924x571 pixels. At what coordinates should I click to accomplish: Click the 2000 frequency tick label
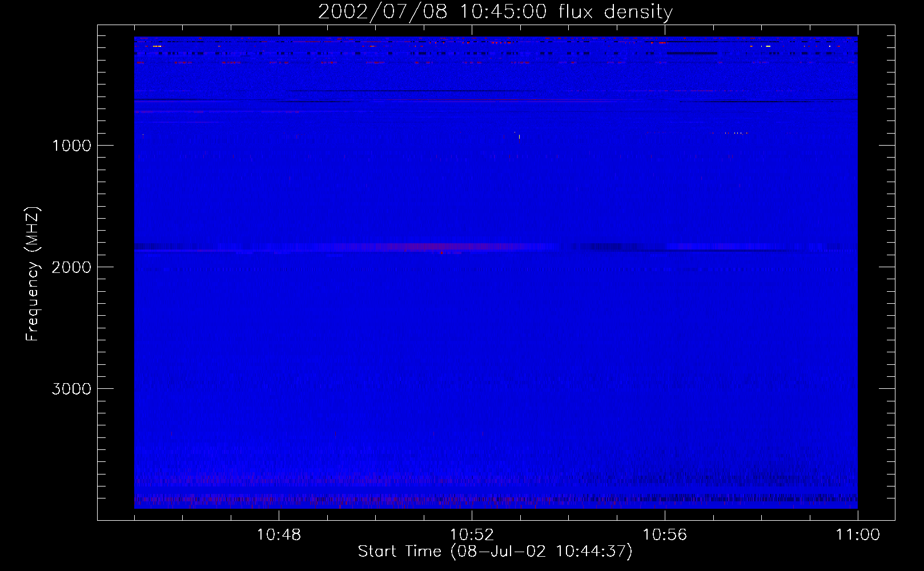pos(71,267)
